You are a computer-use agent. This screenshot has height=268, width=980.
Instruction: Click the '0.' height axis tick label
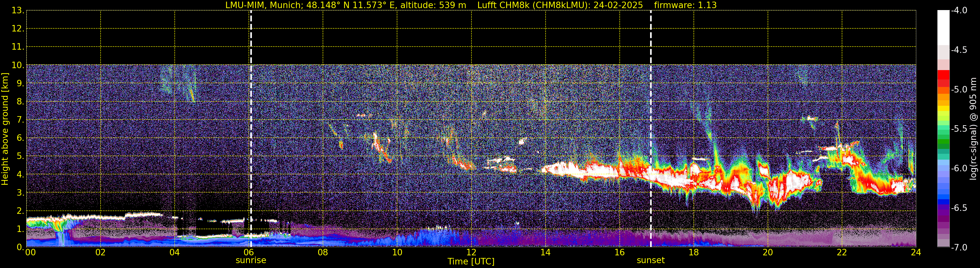tap(20, 247)
